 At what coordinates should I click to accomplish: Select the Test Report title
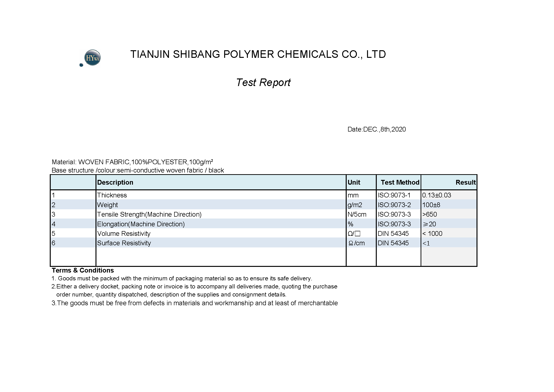263,82
